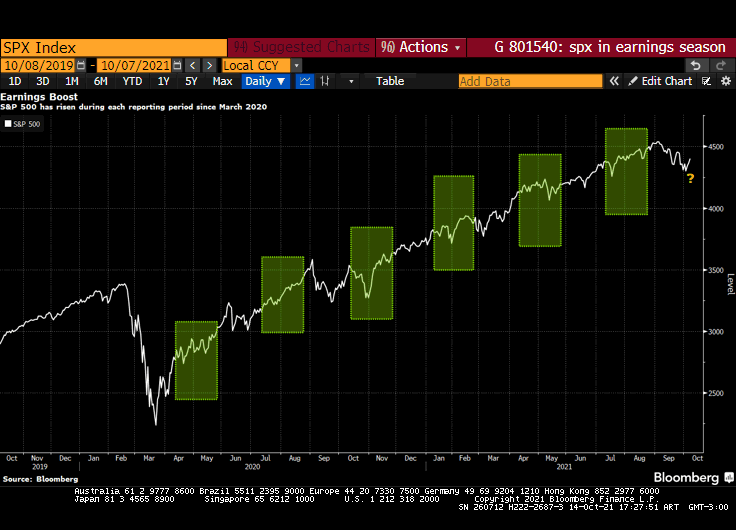
Task: Click the 3000 level axis label
Action: [x=716, y=332]
